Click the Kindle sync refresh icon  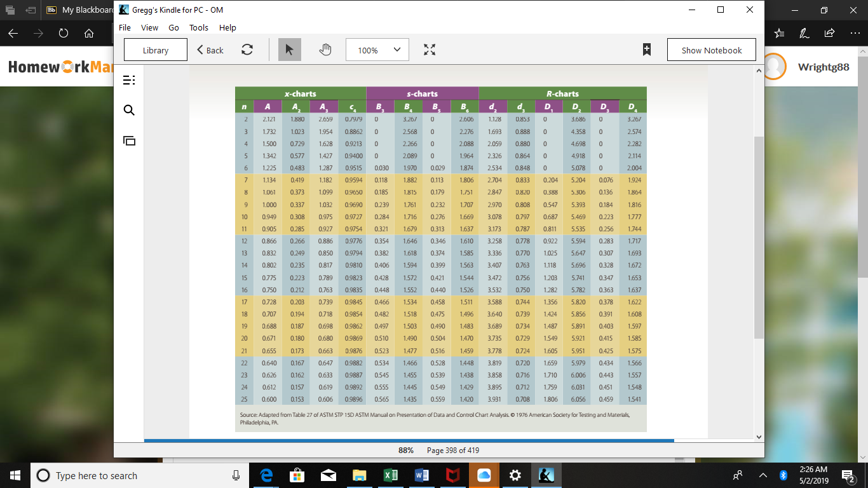(x=247, y=50)
